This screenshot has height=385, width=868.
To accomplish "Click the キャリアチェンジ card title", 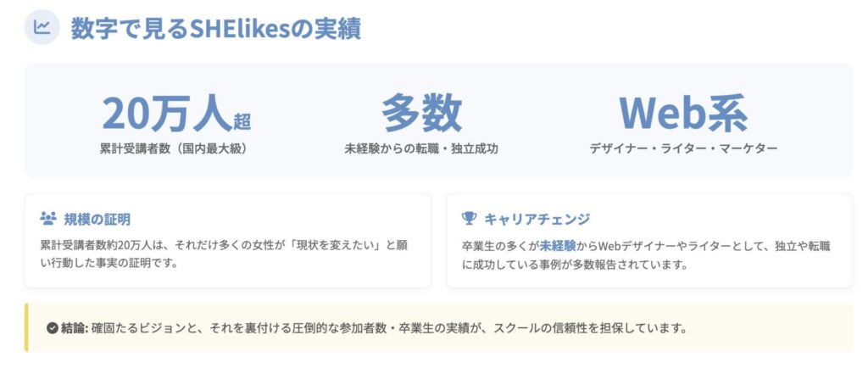I will pyautogui.click(x=537, y=220).
